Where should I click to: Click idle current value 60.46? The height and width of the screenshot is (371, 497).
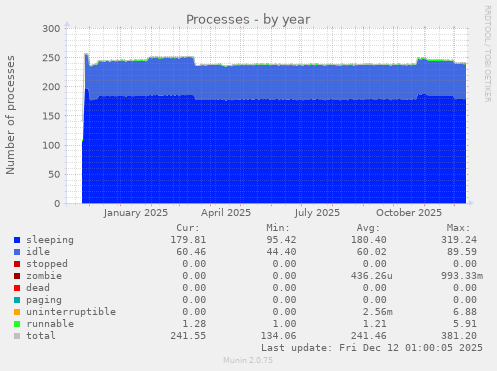(x=191, y=252)
